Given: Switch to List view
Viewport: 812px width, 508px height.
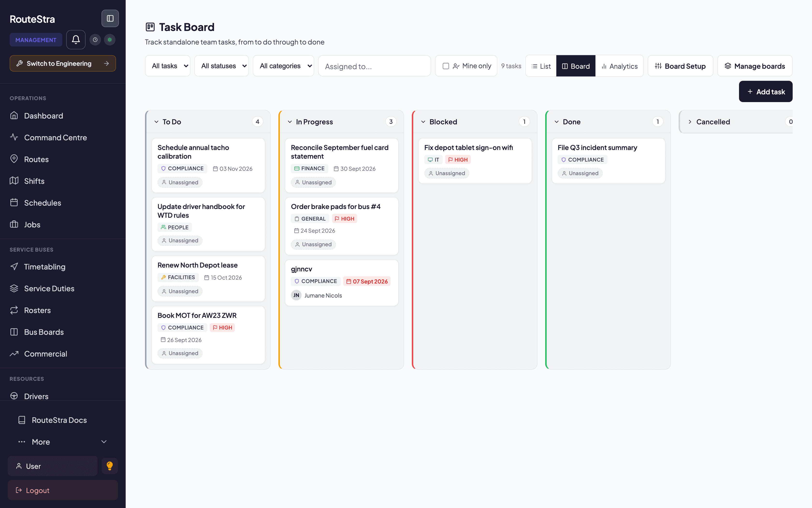Looking at the screenshot, I should click(x=541, y=66).
